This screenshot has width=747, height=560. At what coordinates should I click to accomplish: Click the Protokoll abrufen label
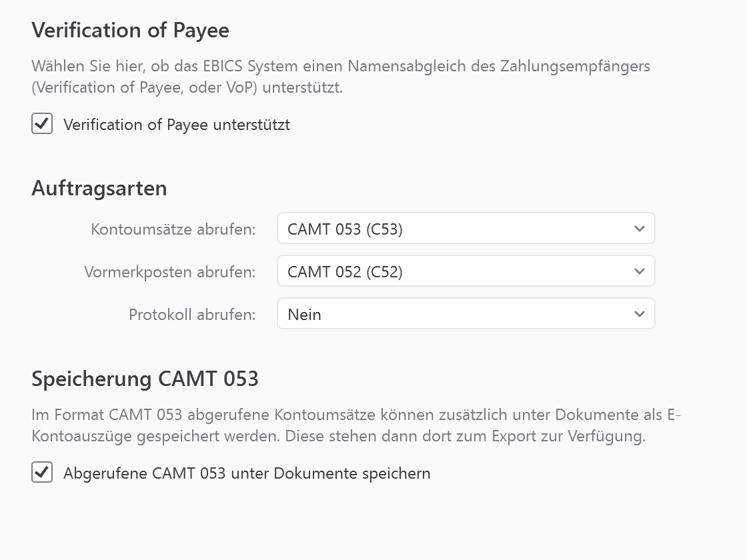click(x=192, y=313)
